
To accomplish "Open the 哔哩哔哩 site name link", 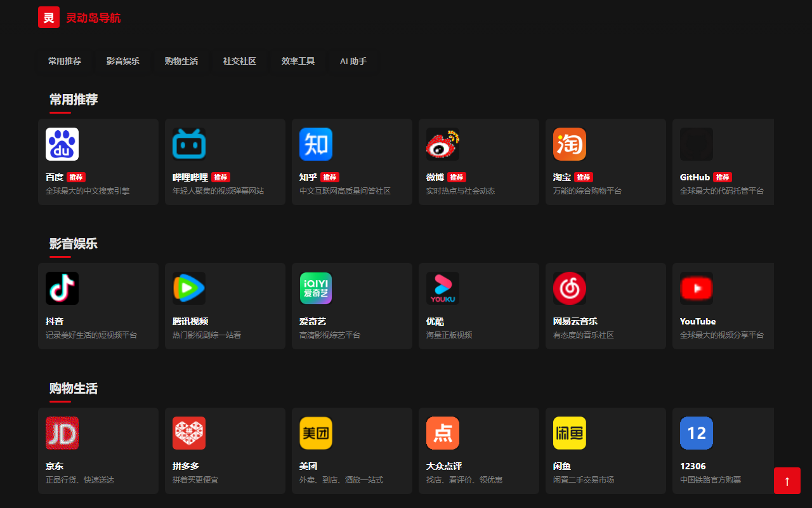I will pos(190,177).
